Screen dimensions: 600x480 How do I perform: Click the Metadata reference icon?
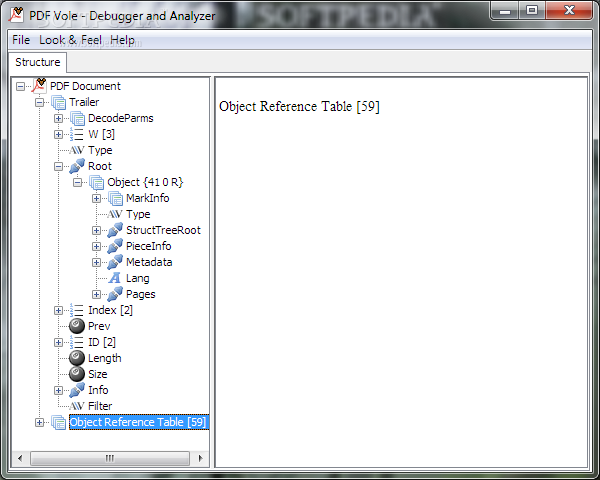click(115, 262)
